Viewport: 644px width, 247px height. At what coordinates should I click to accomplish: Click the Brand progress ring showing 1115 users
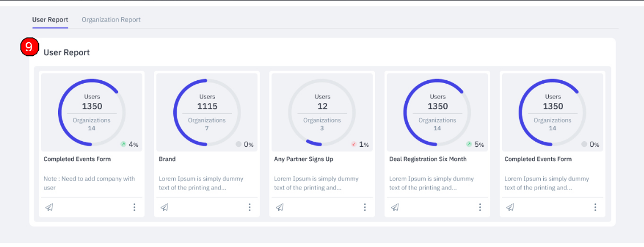(207, 113)
